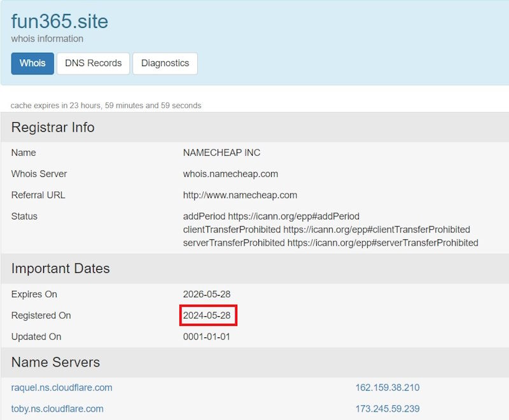The width and height of the screenshot is (509, 420).
Task: Select the Whois tab
Action: click(32, 63)
